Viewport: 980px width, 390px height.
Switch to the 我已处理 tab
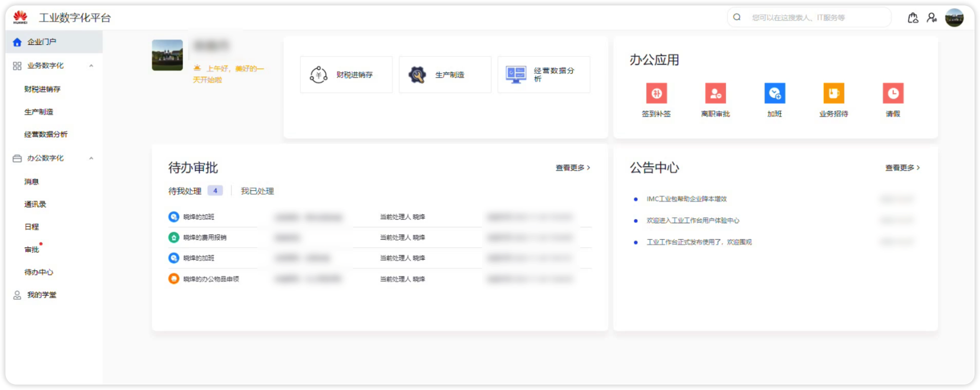click(257, 191)
